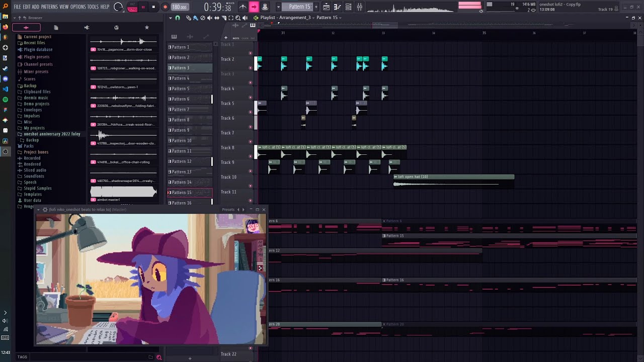
Task: Click the pause button in transport
Action: click(x=143, y=7)
